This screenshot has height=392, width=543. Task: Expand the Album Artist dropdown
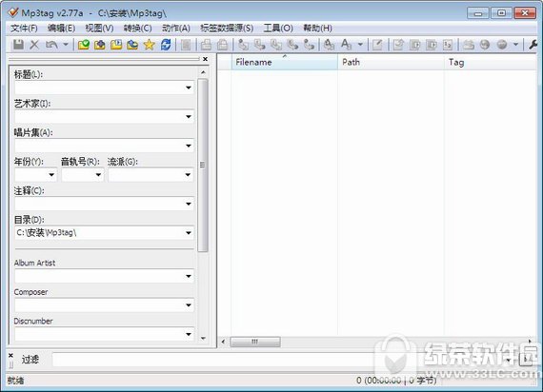pos(189,276)
